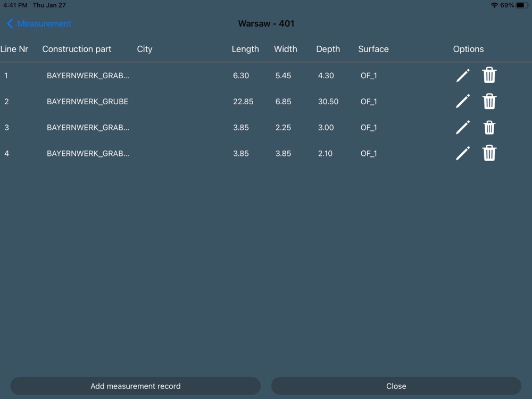Select the City column header

145,49
